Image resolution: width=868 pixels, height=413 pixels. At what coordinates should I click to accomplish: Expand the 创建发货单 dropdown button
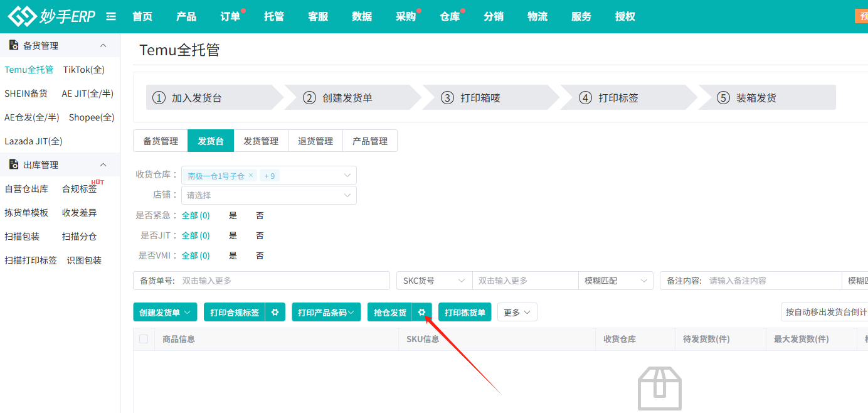pyautogui.click(x=166, y=312)
